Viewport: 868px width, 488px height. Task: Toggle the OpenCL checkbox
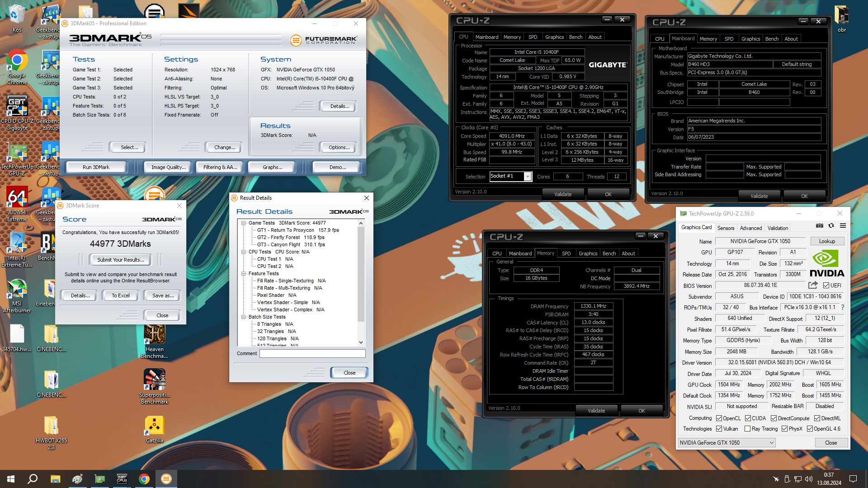coord(719,418)
